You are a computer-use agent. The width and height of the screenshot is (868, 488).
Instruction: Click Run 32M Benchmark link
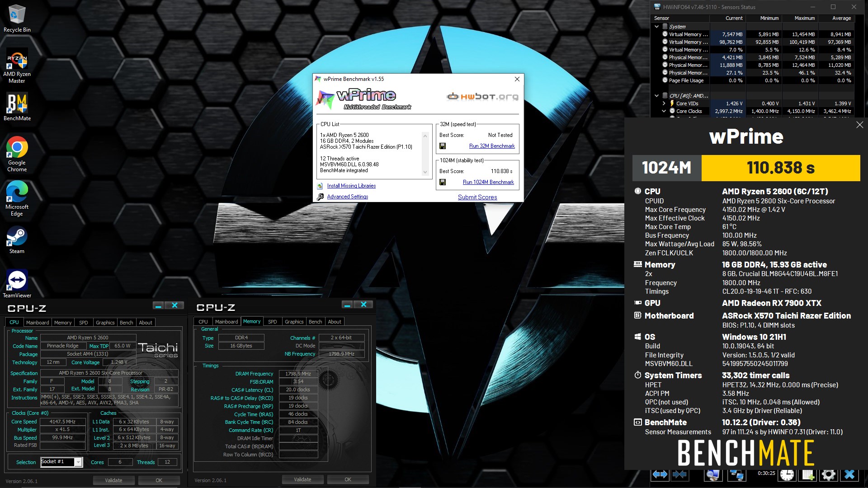492,146
